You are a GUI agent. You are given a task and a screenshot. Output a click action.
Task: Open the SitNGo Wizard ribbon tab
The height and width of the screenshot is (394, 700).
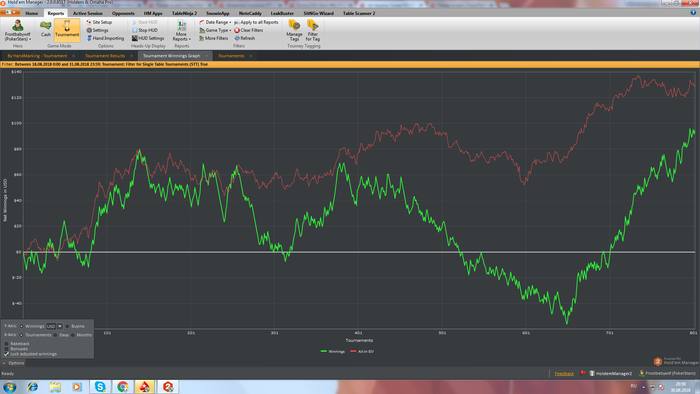pos(318,13)
